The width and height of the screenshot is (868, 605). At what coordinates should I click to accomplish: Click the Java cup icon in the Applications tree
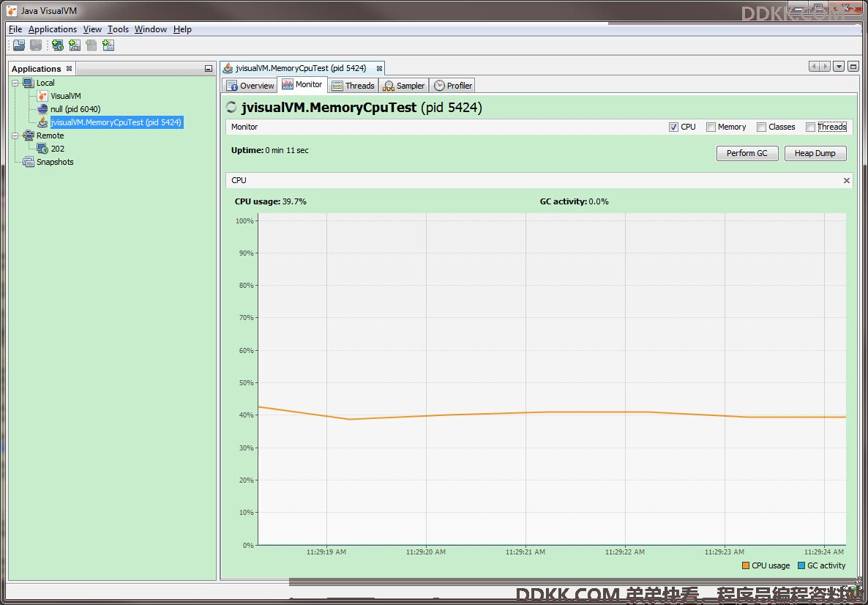coord(42,122)
